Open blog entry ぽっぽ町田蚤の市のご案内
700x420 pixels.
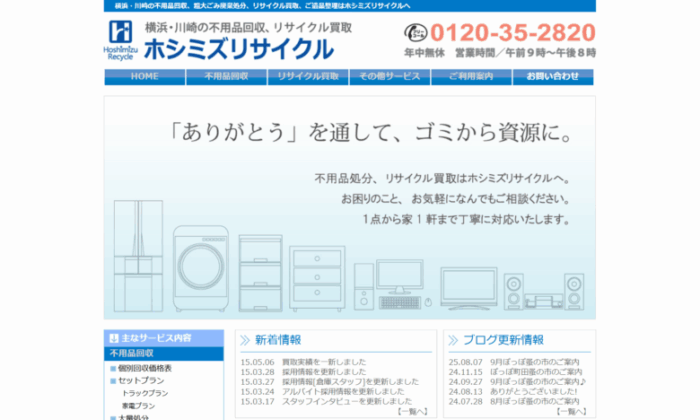coord(536,372)
